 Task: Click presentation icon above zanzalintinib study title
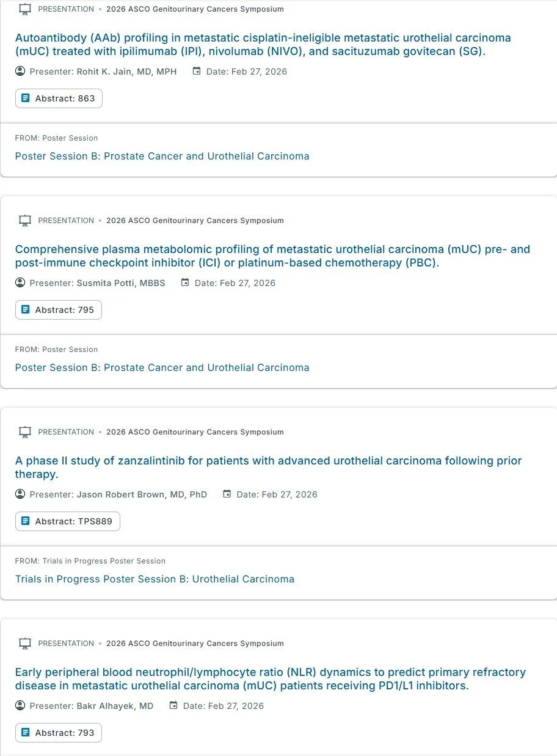tap(25, 432)
